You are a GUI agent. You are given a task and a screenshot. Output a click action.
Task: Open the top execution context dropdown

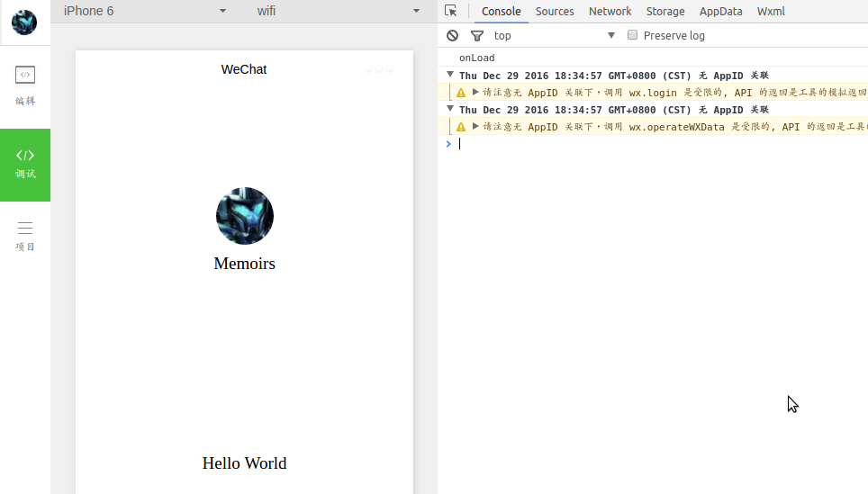[554, 35]
